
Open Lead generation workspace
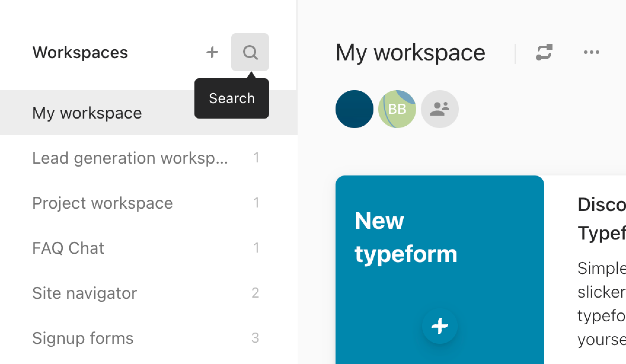149,158
